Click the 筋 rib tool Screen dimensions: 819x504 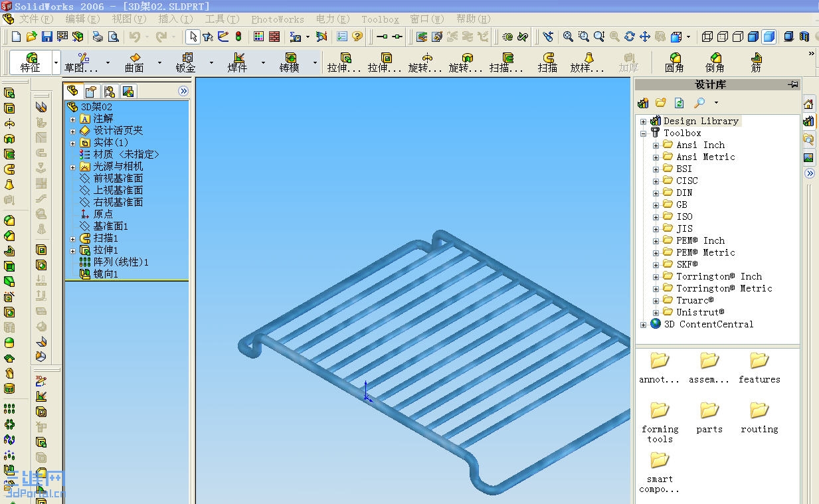(756, 62)
